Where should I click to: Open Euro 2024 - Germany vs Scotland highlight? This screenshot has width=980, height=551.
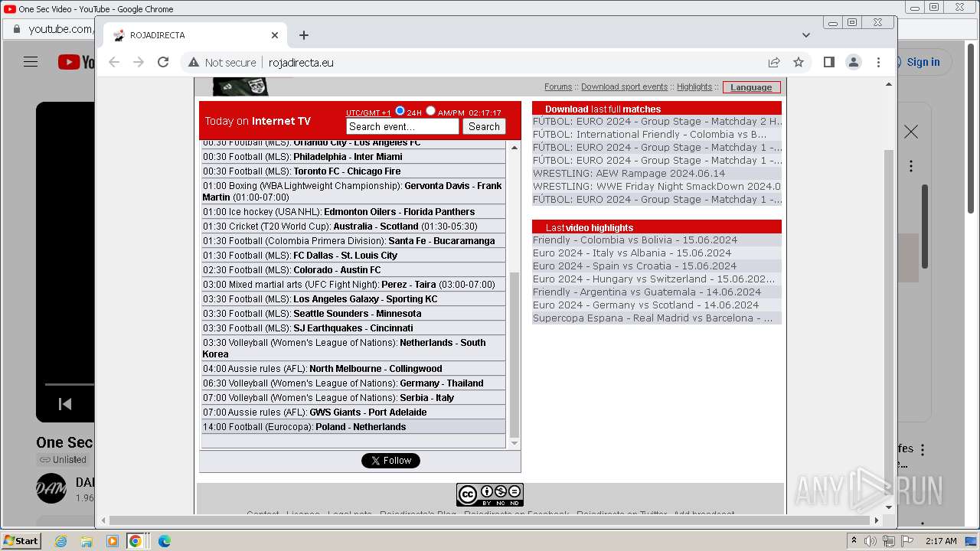click(645, 305)
